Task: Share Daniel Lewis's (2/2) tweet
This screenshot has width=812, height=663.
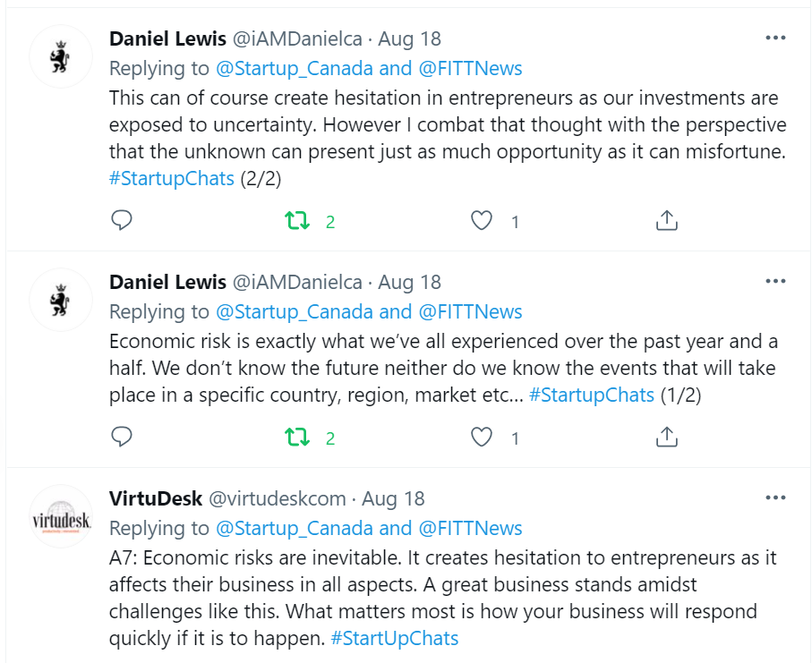Action: point(666,220)
